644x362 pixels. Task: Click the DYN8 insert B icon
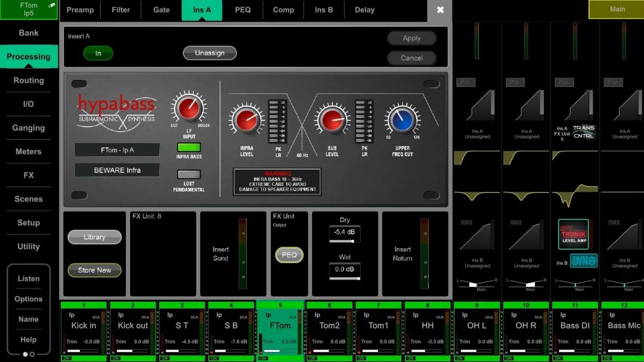[584, 261]
